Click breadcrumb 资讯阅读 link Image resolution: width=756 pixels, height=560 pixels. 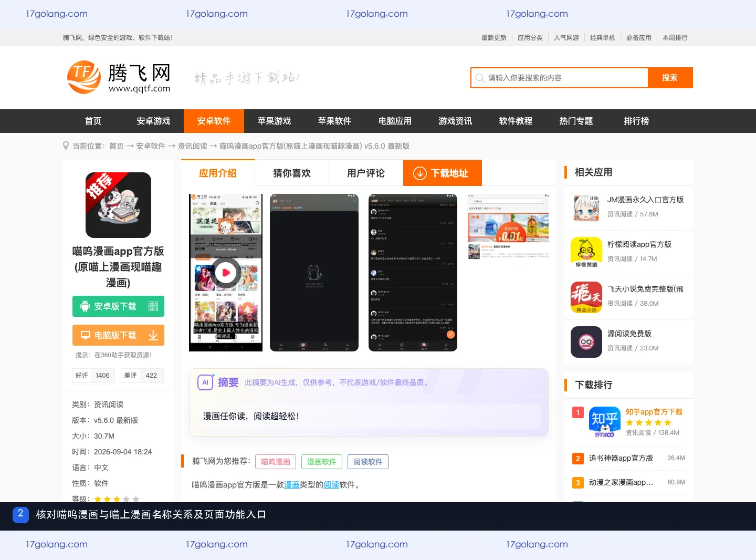pyautogui.click(x=193, y=146)
